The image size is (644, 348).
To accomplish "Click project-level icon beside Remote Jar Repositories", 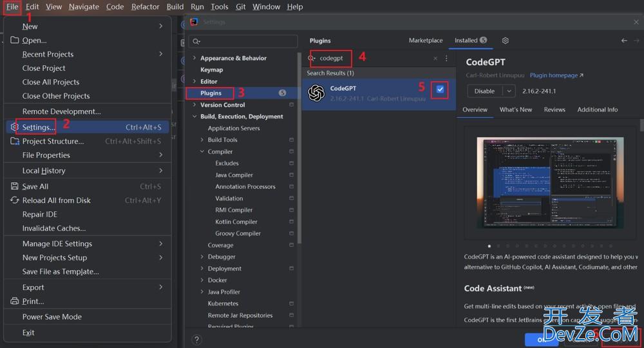I will (x=291, y=315).
